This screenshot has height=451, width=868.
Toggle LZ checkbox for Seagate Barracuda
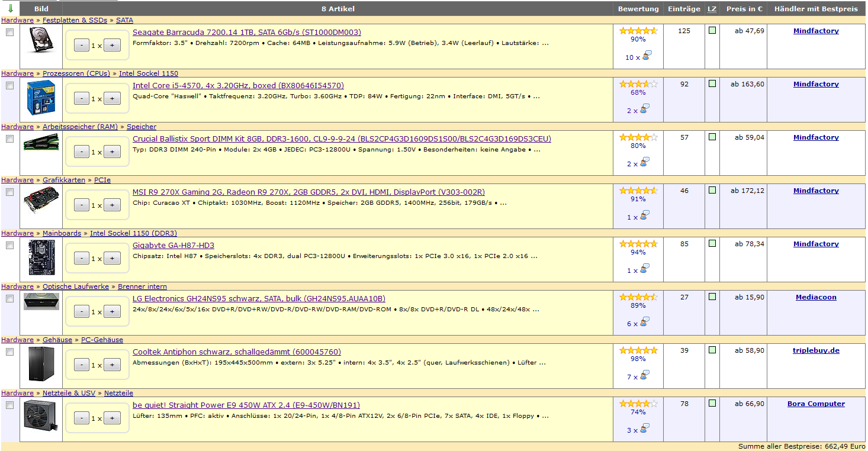coord(712,30)
